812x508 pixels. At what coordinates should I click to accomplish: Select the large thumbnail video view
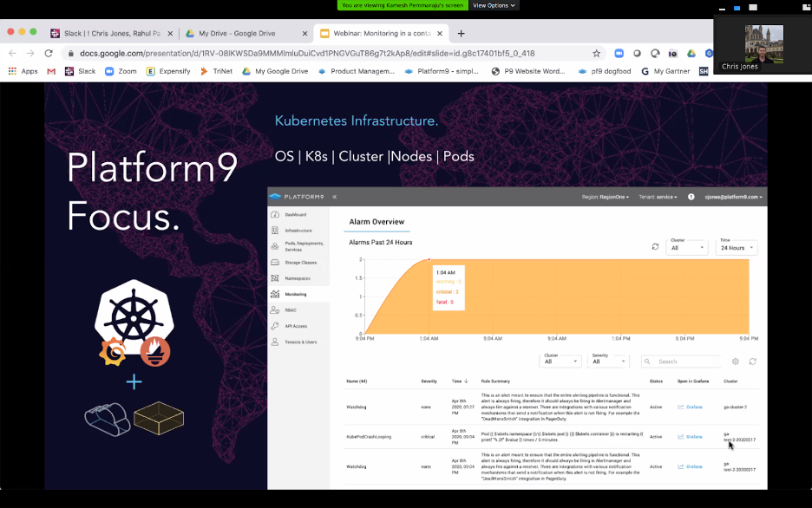point(753,8)
